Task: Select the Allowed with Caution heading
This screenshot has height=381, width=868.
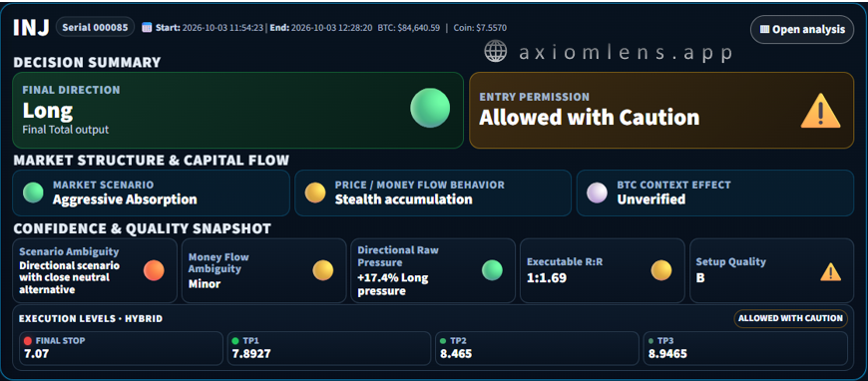Action: click(589, 118)
